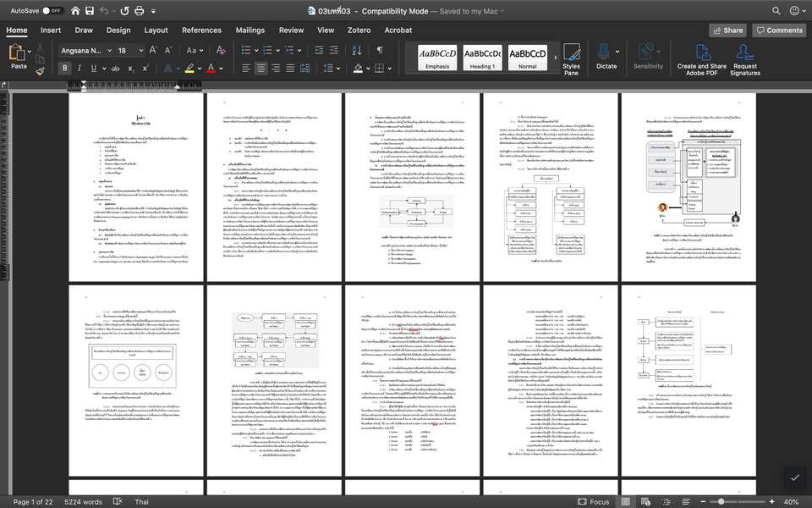Increase paragraph indent
This screenshot has width=812, height=508.
coord(334,50)
